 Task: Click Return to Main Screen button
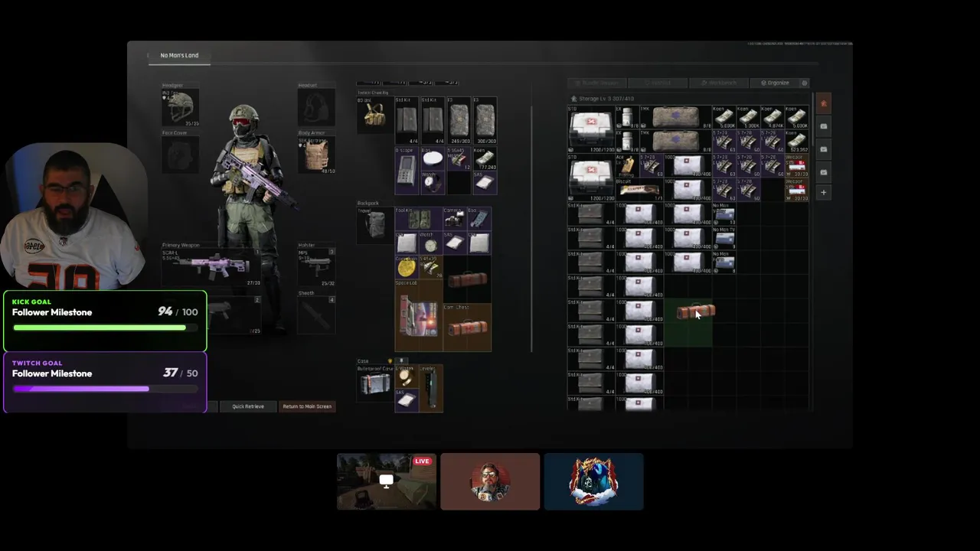pyautogui.click(x=307, y=406)
